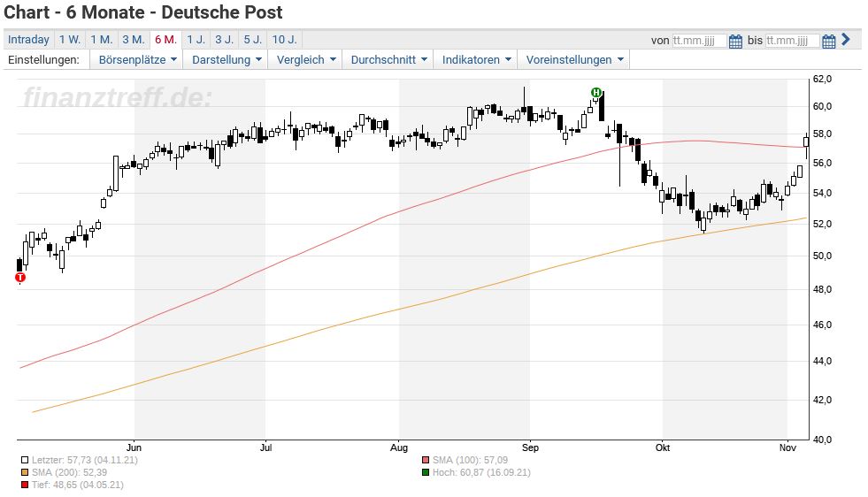868x497 pixels.
Task: Click the 62,0 price axis label
Action: pyautogui.click(x=822, y=79)
